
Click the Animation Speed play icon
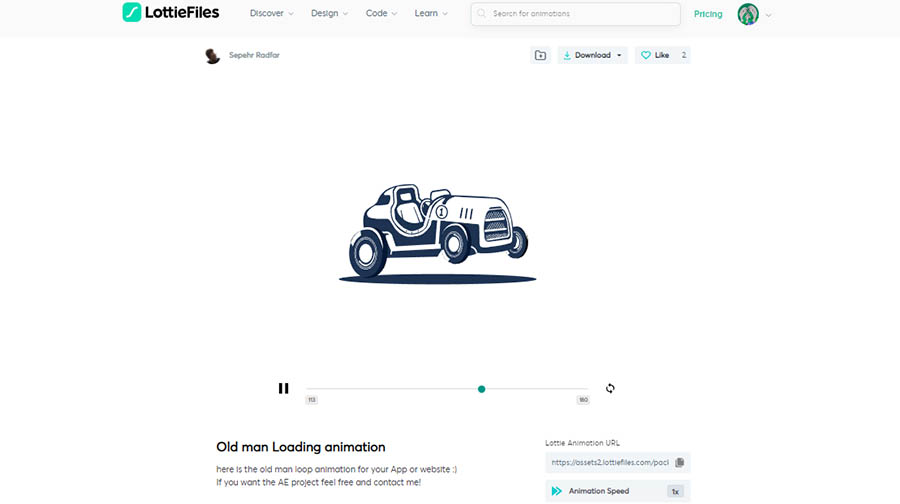[557, 491]
